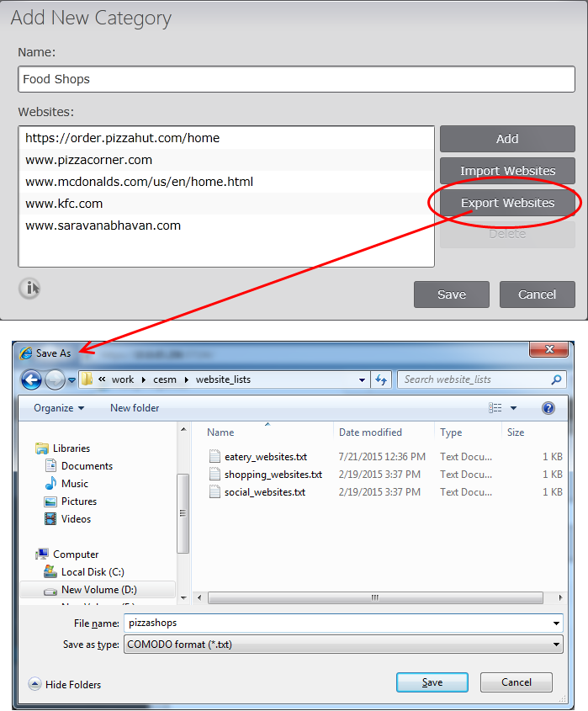588x711 pixels.
Task: Click the info icon in Add New Category
Action: pos(29,288)
